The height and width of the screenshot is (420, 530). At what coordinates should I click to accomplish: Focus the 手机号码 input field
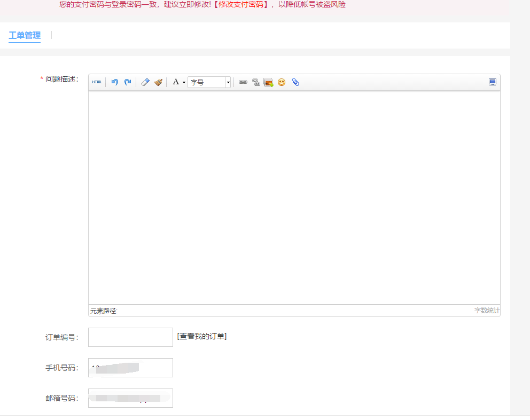(130, 368)
